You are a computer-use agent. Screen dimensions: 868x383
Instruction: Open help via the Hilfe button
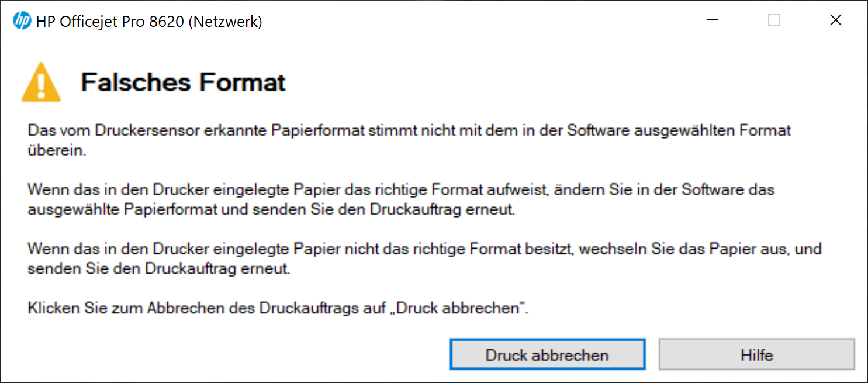click(x=757, y=355)
